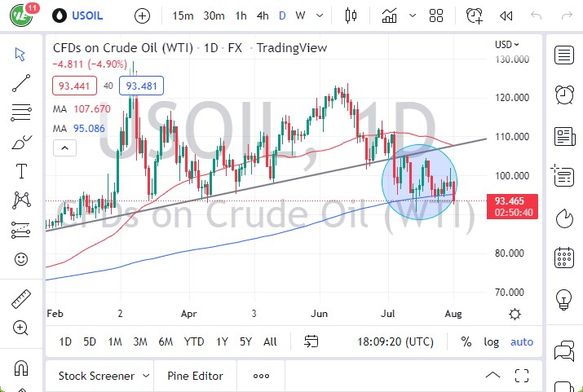
Task: Expand the Stock Screener dropdown arrow
Action: [x=145, y=376]
